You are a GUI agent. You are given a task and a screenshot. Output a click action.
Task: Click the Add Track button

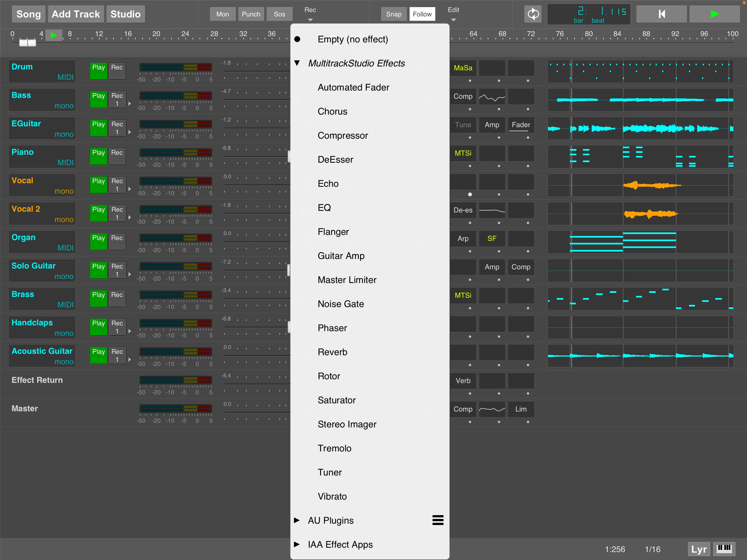[x=76, y=14]
